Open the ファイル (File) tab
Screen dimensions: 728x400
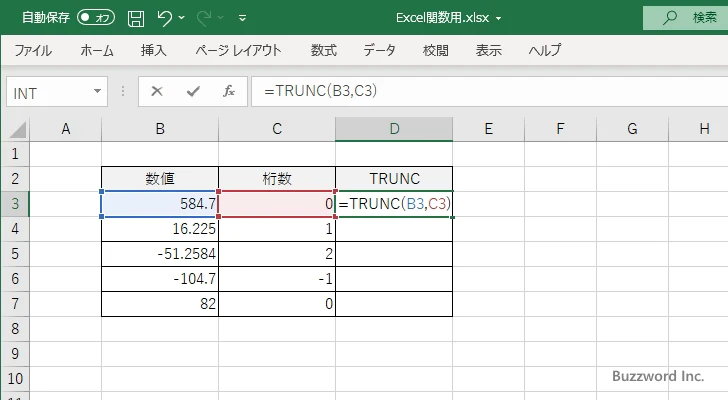coord(33,50)
